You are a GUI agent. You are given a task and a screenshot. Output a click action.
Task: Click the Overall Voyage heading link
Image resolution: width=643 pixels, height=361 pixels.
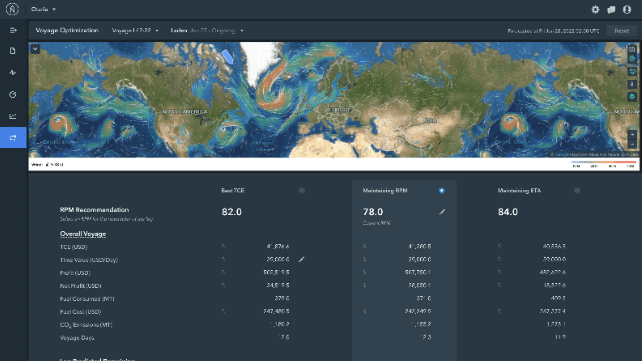(x=83, y=234)
